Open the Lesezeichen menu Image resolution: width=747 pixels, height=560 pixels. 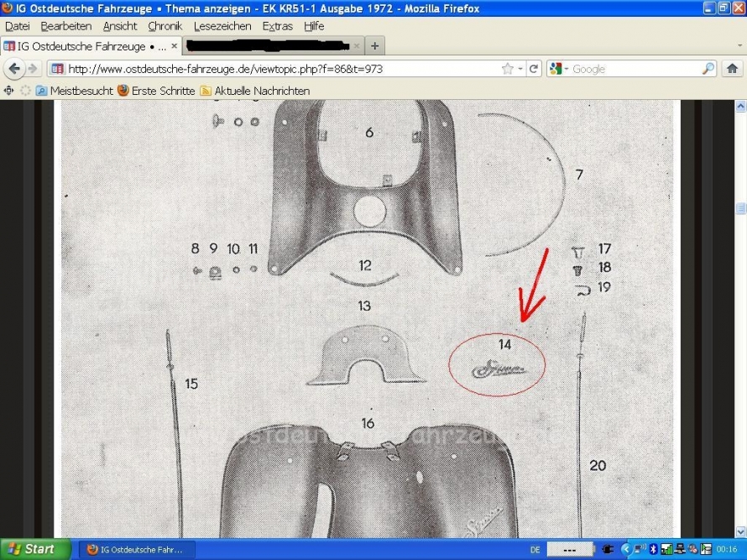[x=222, y=26]
